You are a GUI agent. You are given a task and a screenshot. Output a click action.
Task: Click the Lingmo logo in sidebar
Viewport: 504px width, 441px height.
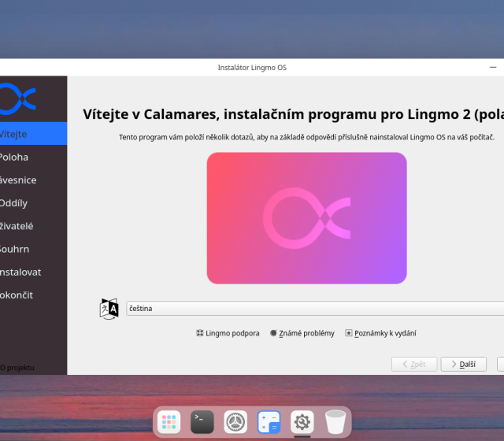(x=17, y=98)
